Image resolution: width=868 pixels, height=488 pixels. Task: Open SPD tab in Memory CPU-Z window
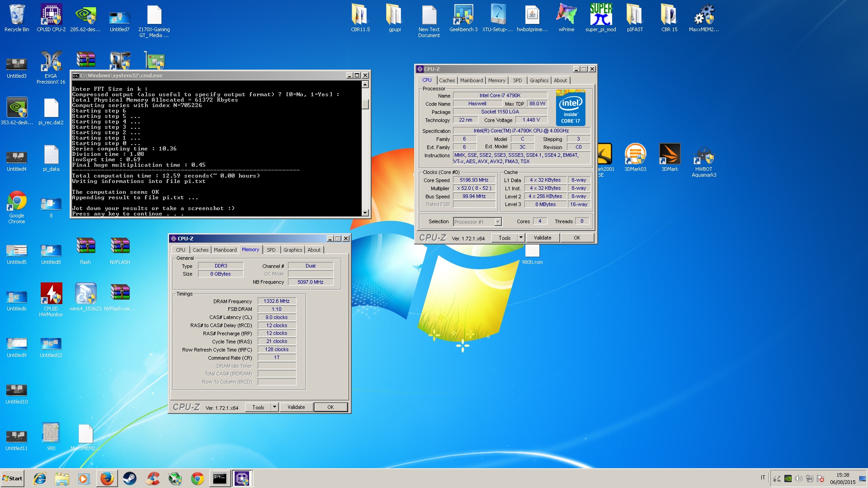click(271, 250)
